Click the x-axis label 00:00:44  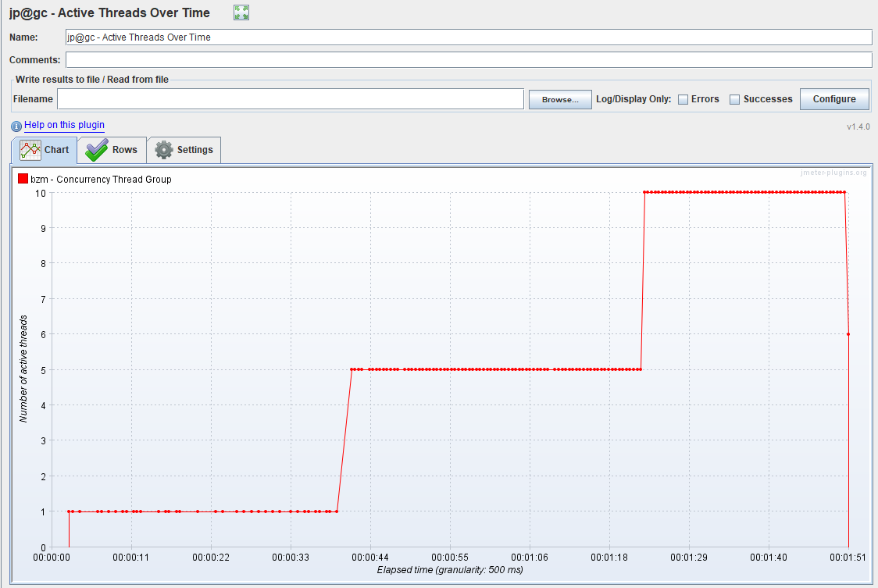[370, 558]
